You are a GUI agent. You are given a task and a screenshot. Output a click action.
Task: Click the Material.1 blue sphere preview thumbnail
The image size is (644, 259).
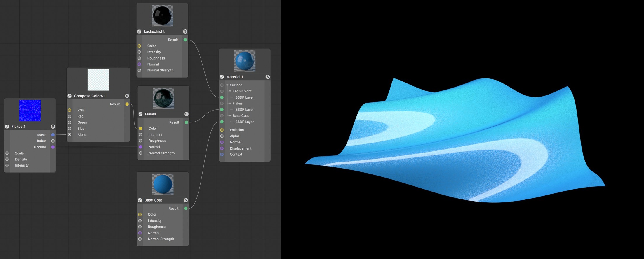click(x=245, y=61)
